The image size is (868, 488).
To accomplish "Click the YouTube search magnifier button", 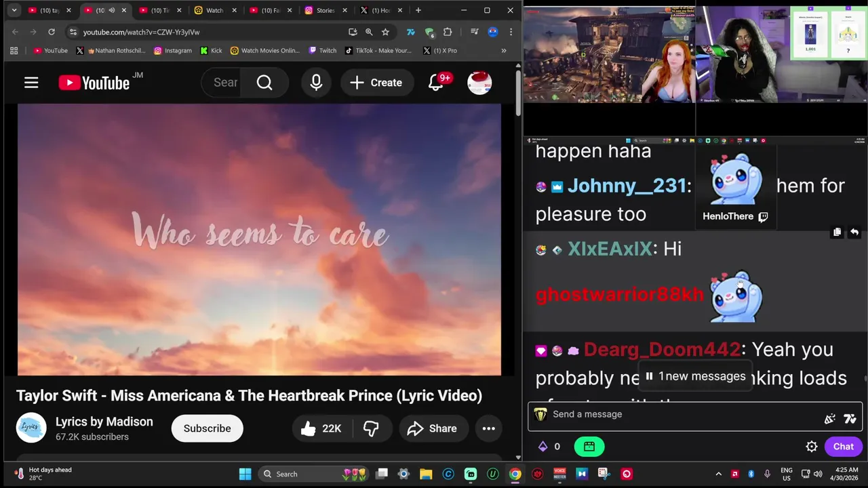I will pyautogui.click(x=264, y=83).
